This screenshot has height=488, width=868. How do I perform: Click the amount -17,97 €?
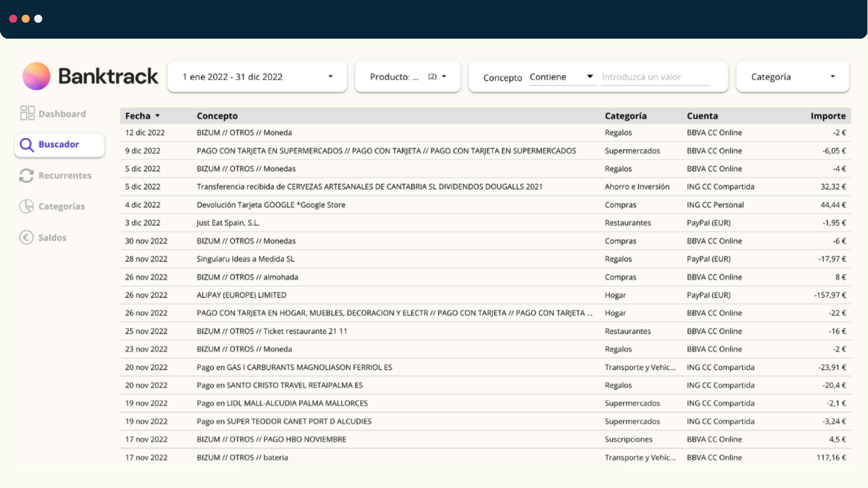coord(832,259)
